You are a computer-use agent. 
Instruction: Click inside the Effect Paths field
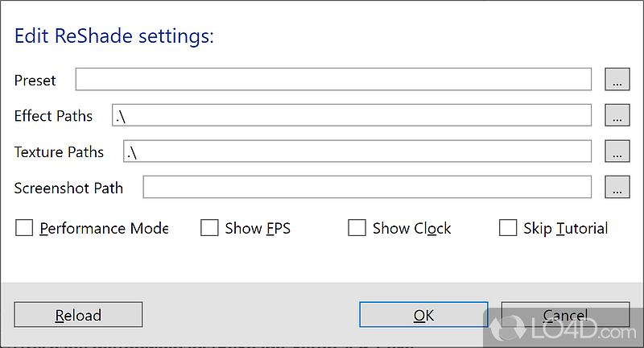(x=351, y=115)
